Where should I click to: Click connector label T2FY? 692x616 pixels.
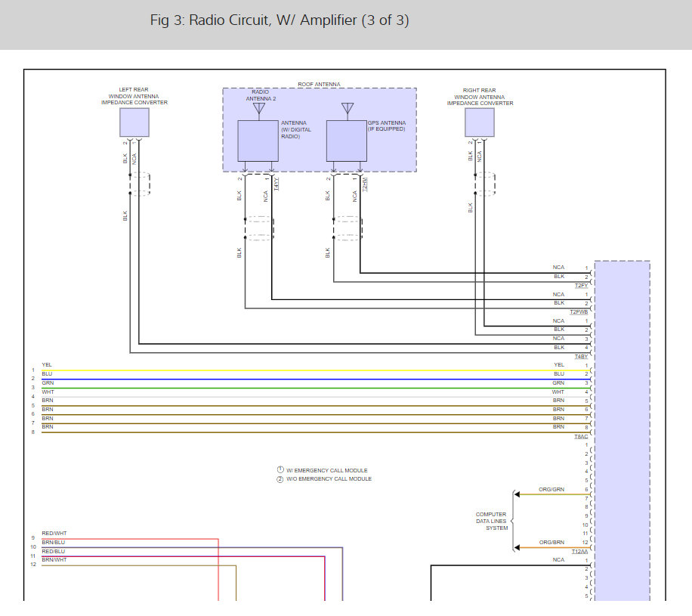click(581, 286)
